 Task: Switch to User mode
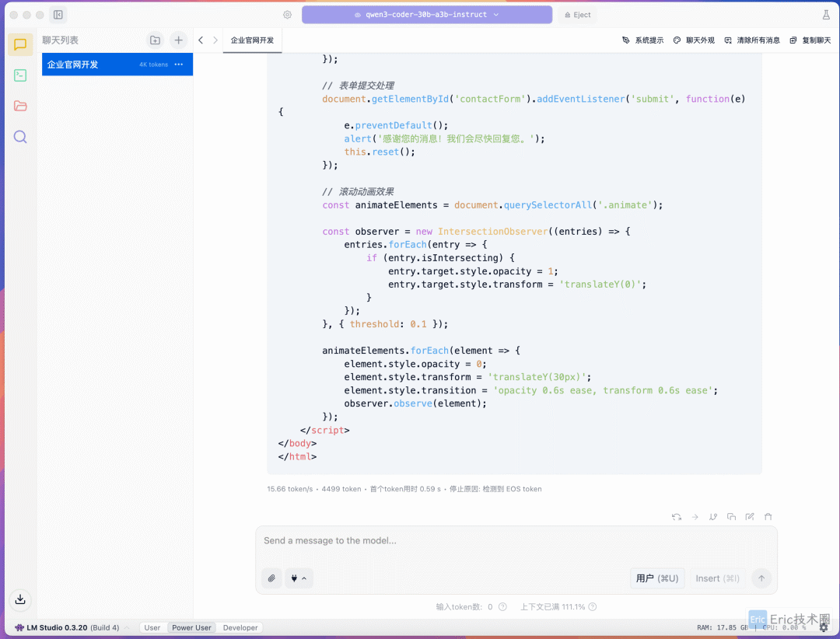click(x=152, y=628)
